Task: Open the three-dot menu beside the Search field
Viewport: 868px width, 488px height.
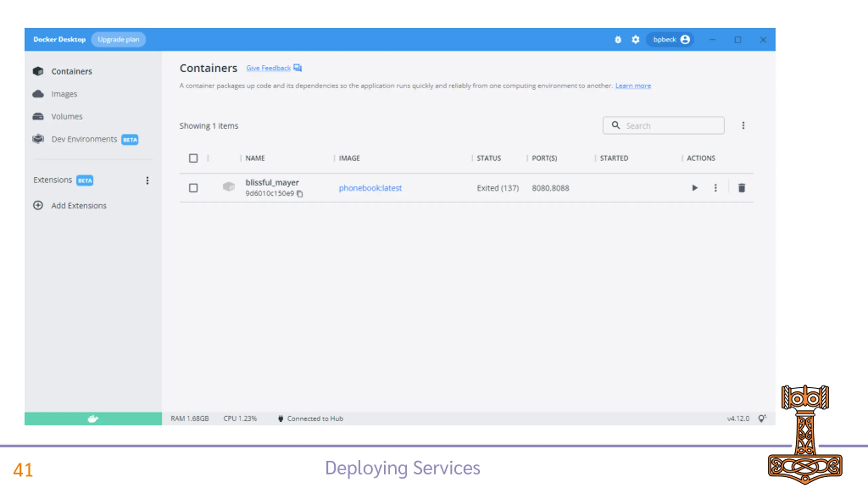Action: pos(743,125)
